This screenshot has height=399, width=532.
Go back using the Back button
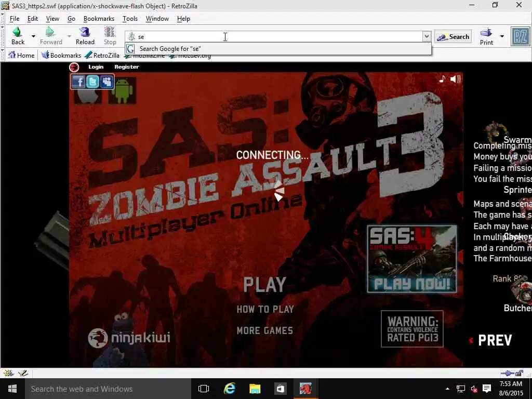(x=18, y=36)
